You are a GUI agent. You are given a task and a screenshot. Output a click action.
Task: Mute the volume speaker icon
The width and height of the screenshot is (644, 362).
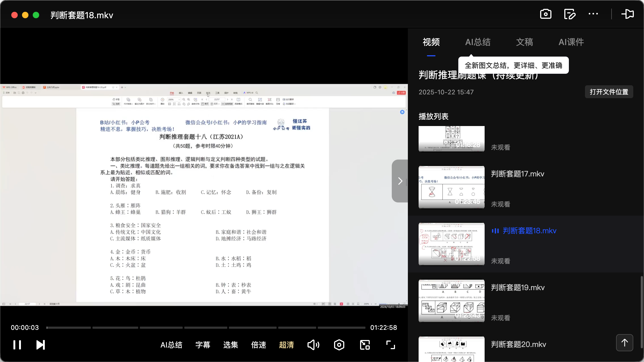click(x=313, y=345)
